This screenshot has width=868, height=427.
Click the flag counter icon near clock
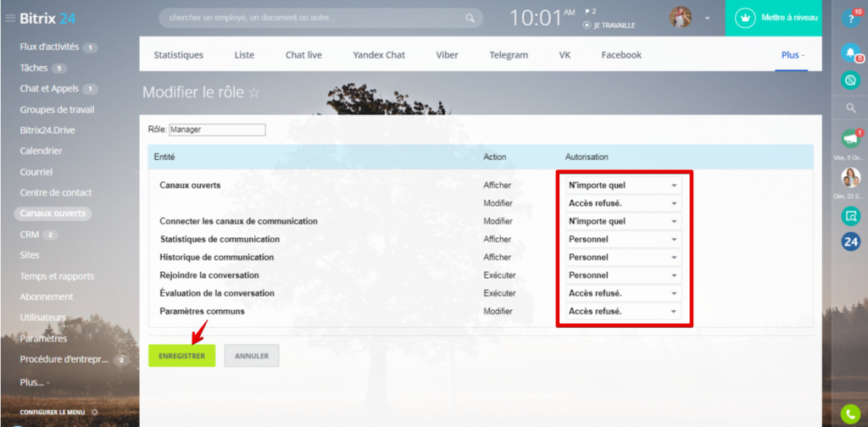pyautogui.click(x=590, y=11)
